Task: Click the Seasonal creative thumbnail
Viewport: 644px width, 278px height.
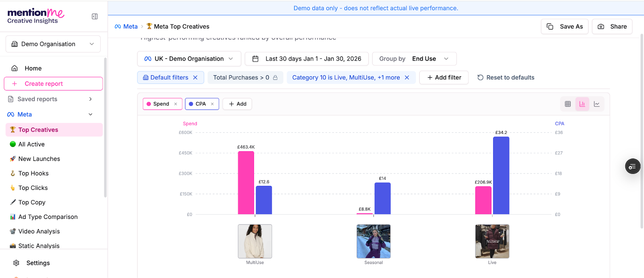Action: pos(374,241)
